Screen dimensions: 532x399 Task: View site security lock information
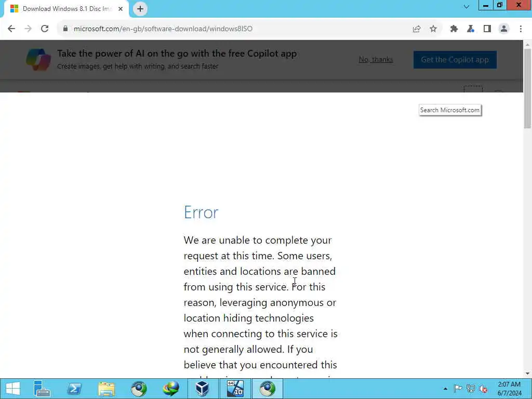(x=65, y=29)
